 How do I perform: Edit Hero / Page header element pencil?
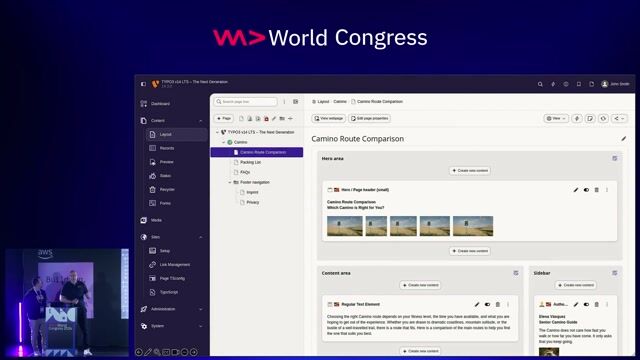click(576, 190)
